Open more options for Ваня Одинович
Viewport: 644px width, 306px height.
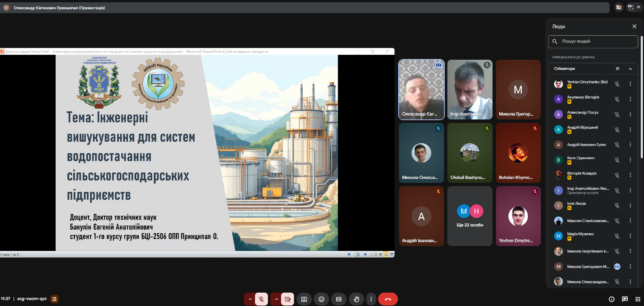pos(630,160)
